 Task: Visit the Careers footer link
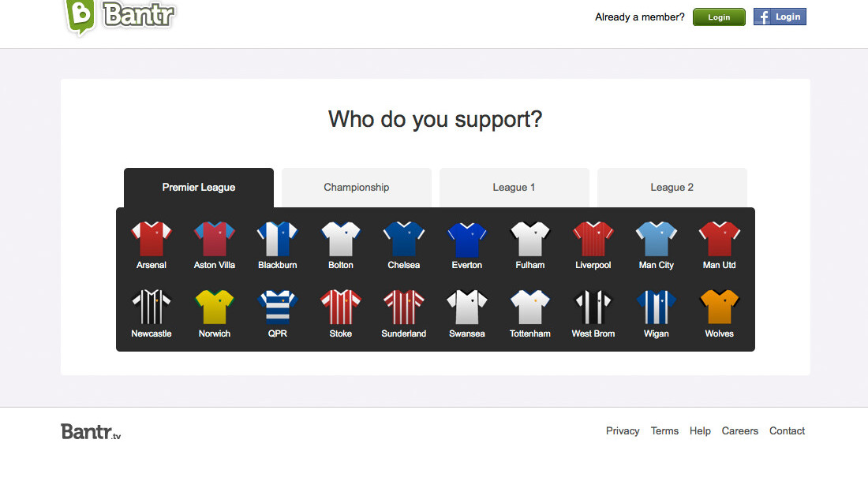pyautogui.click(x=740, y=431)
